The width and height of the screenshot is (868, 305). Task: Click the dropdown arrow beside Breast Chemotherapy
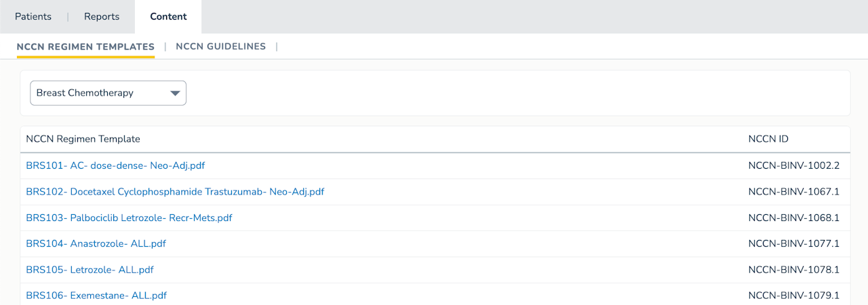175,93
